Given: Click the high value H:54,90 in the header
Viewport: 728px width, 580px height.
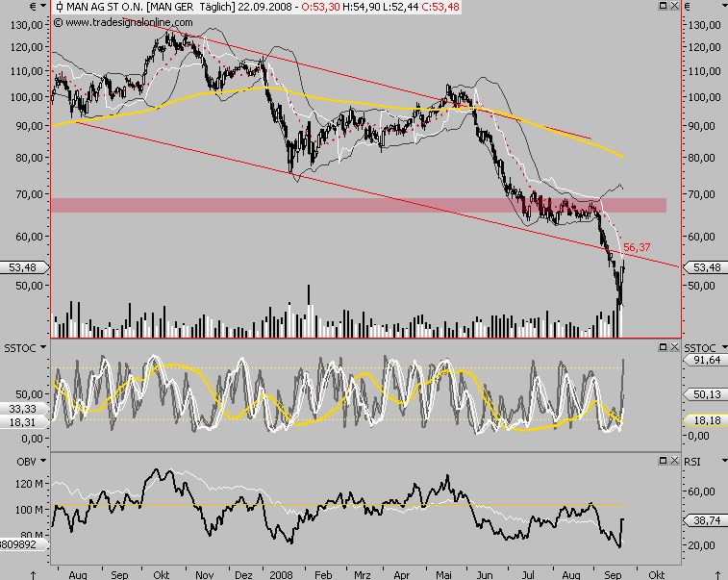Looking at the screenshot, I should coord(361,7).
